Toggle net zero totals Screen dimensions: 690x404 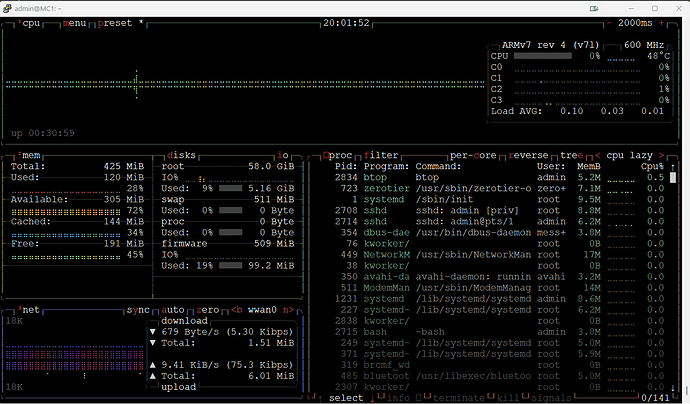(x=207, y=310)
